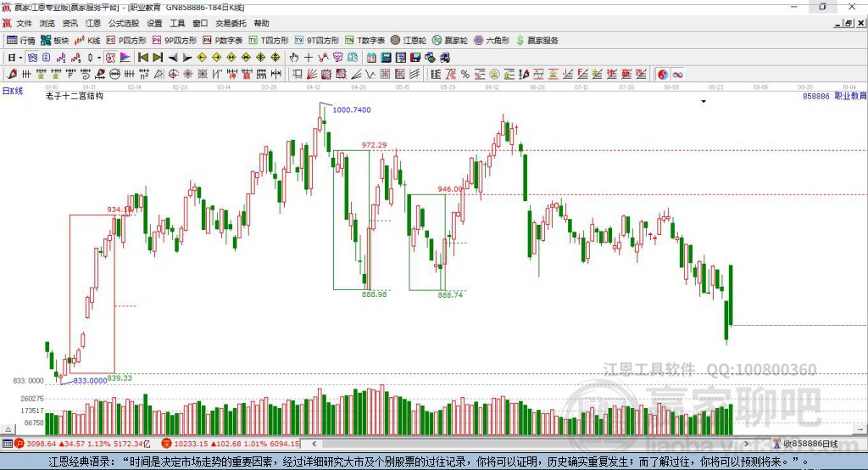Click the 板块 toolbar button
Screen dimensions: 868x470
click(x=55, y=41)
